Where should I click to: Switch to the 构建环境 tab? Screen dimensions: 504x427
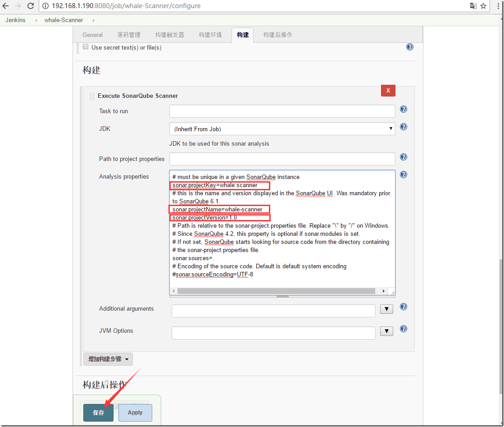pos(210,35)
